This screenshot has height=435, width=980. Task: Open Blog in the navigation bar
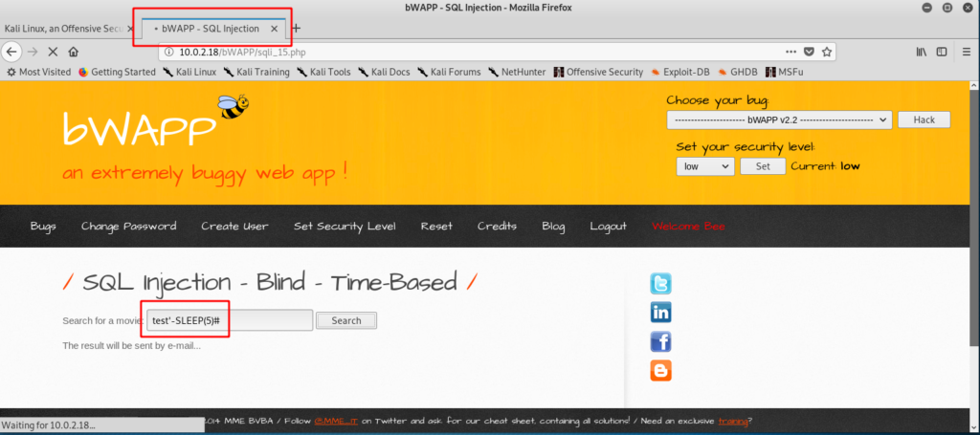pyautogui.click(x=553, y=226)
